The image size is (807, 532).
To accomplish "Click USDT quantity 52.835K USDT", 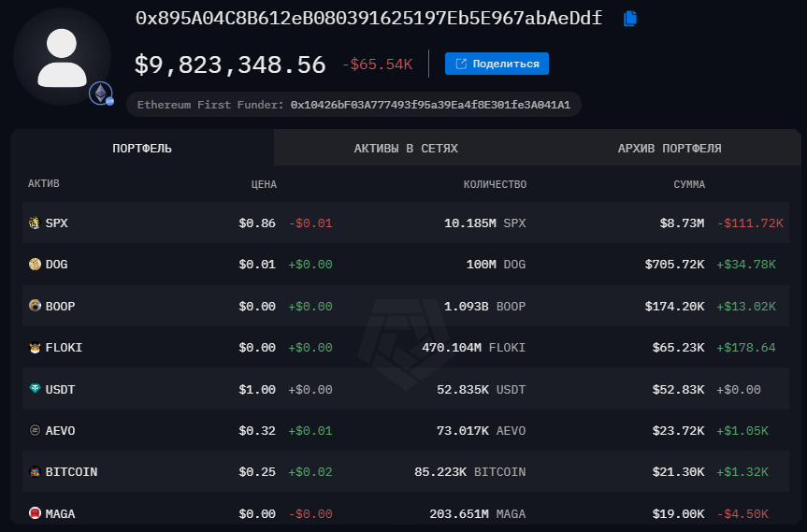I will [482, 390].
